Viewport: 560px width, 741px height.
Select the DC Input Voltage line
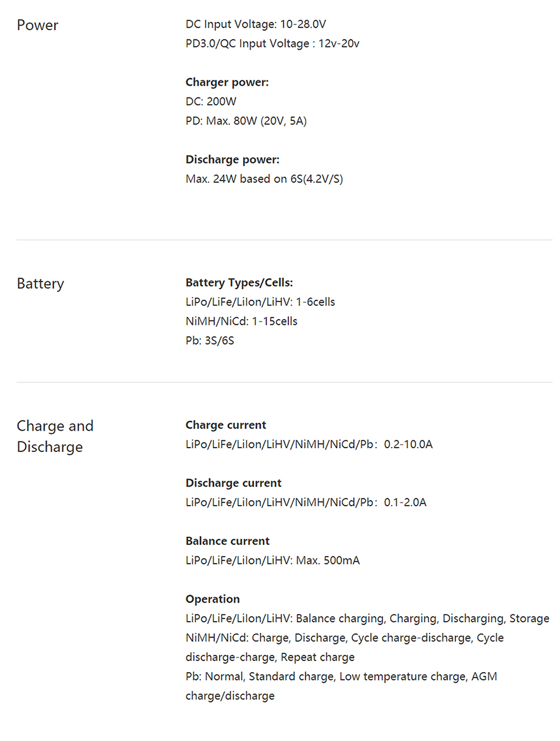255,24
